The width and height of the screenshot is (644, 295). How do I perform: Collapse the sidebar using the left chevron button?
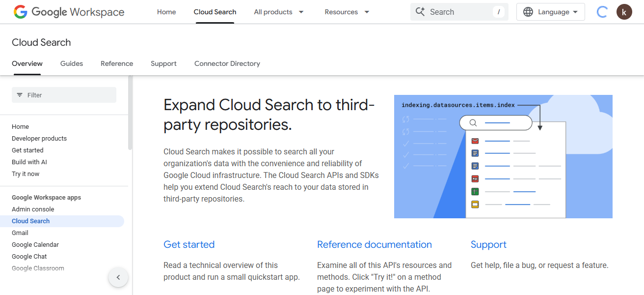[x=118, y=277]
